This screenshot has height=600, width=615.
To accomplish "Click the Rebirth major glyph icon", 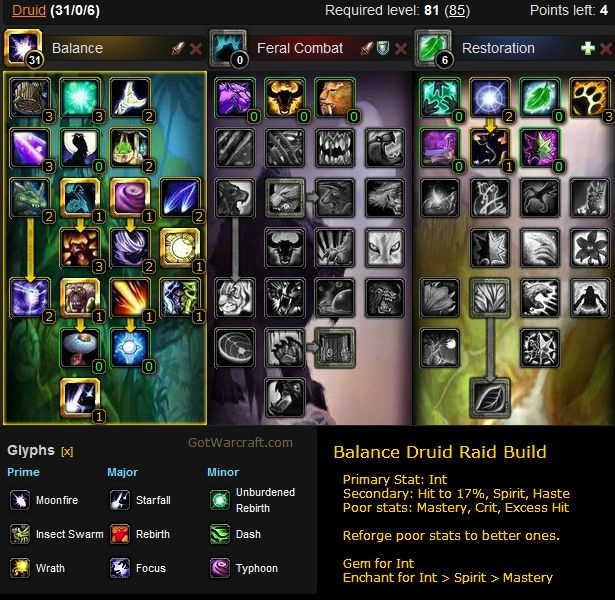I will (120, 534).
